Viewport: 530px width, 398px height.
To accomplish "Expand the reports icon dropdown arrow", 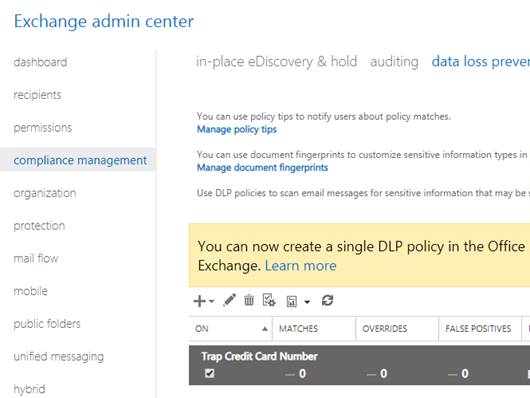I will click(x=307, y=302).
